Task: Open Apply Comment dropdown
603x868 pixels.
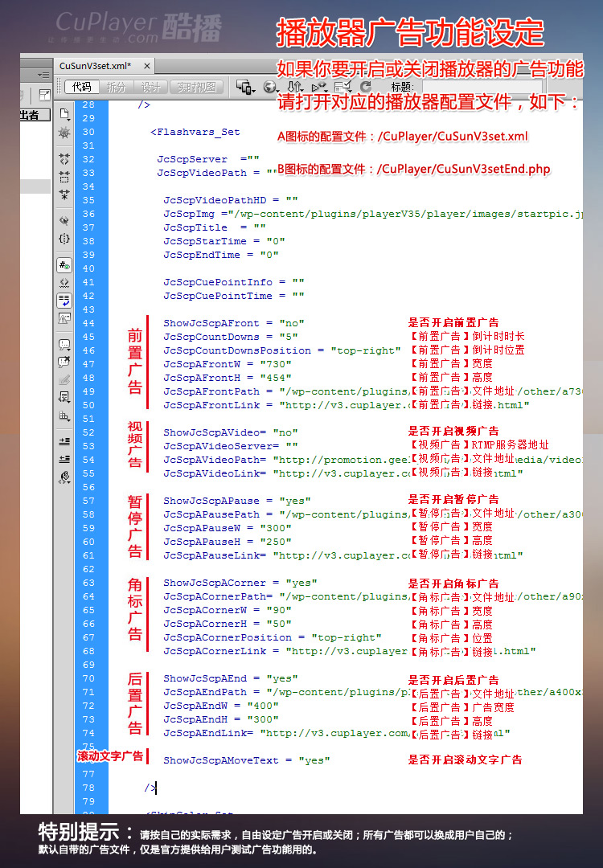Action: [64, 344]
